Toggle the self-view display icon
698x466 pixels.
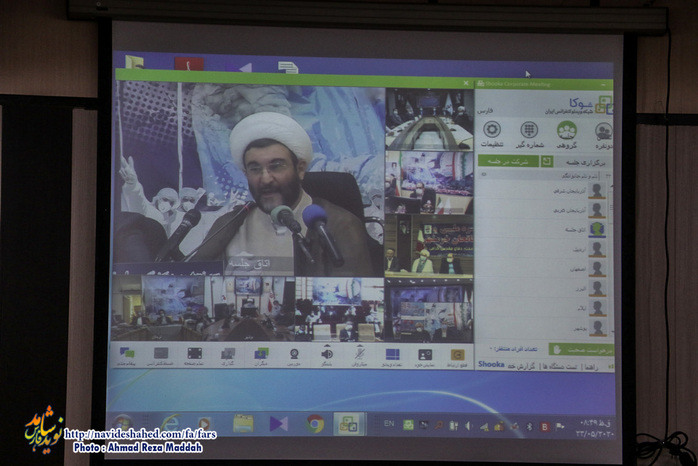[425, 354]
